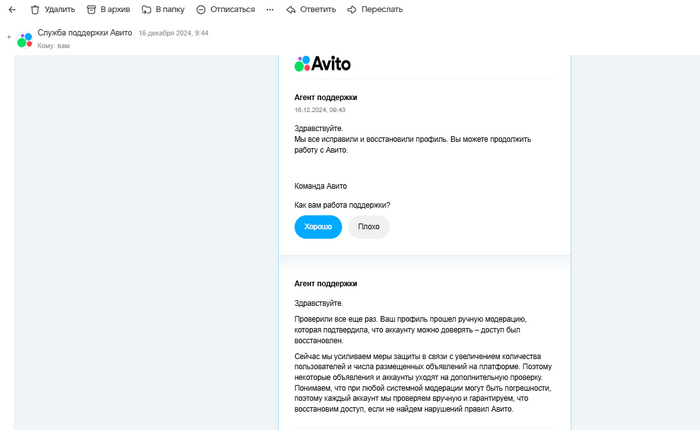Expand recipient details Кому: вам

click(54, 46)
